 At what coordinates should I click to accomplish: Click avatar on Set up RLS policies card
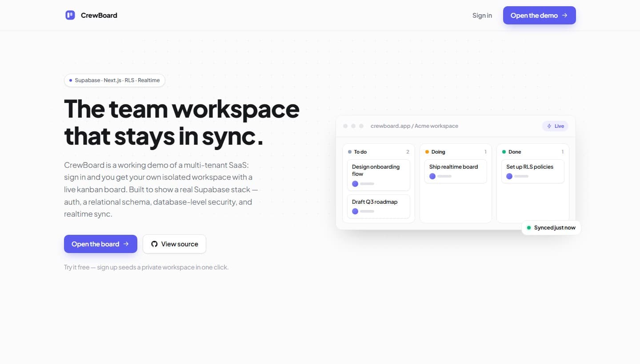pos(509,176)
